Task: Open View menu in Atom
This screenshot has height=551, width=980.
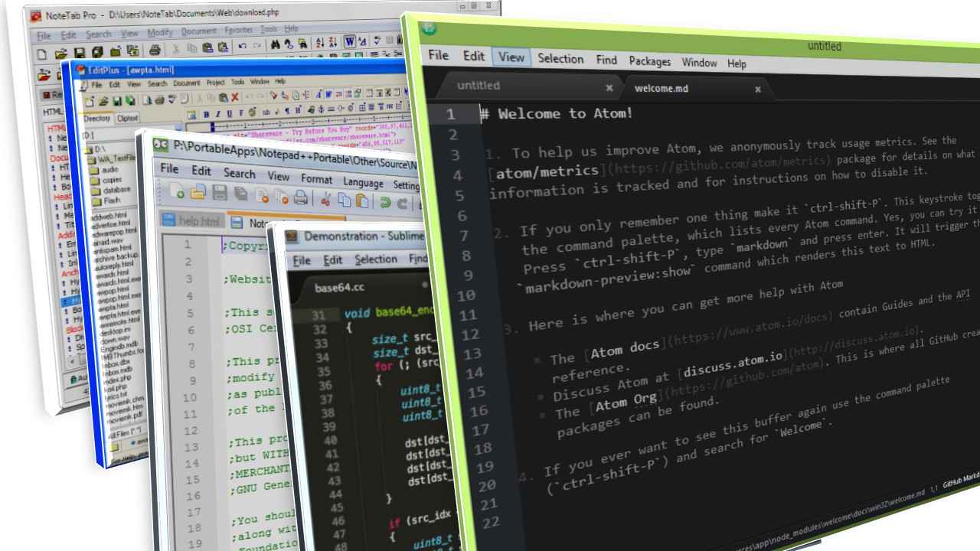Action: 511,57
